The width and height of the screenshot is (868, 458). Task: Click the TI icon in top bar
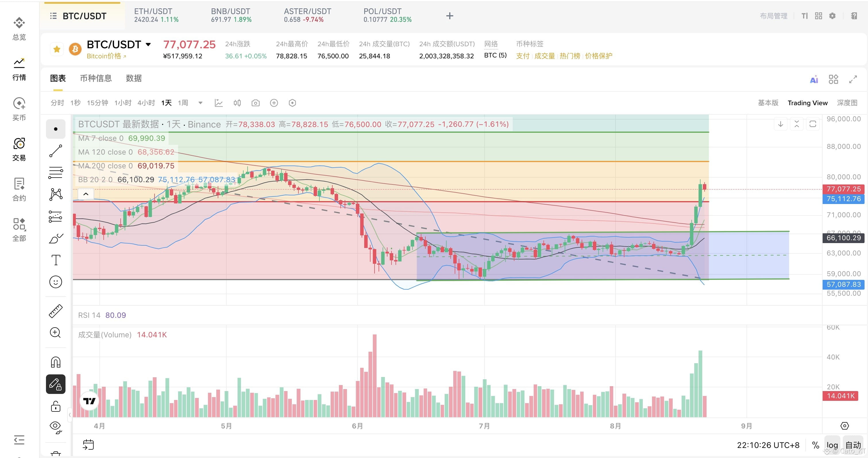[805, 16]
